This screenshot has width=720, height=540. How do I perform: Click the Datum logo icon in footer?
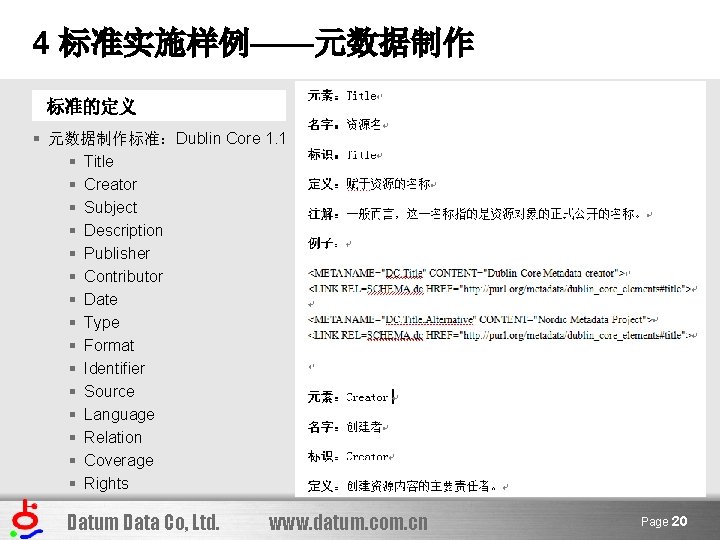point(27,519)
